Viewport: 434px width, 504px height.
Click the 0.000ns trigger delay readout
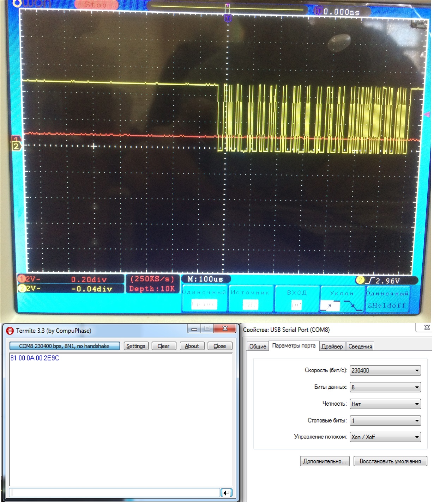342,12
